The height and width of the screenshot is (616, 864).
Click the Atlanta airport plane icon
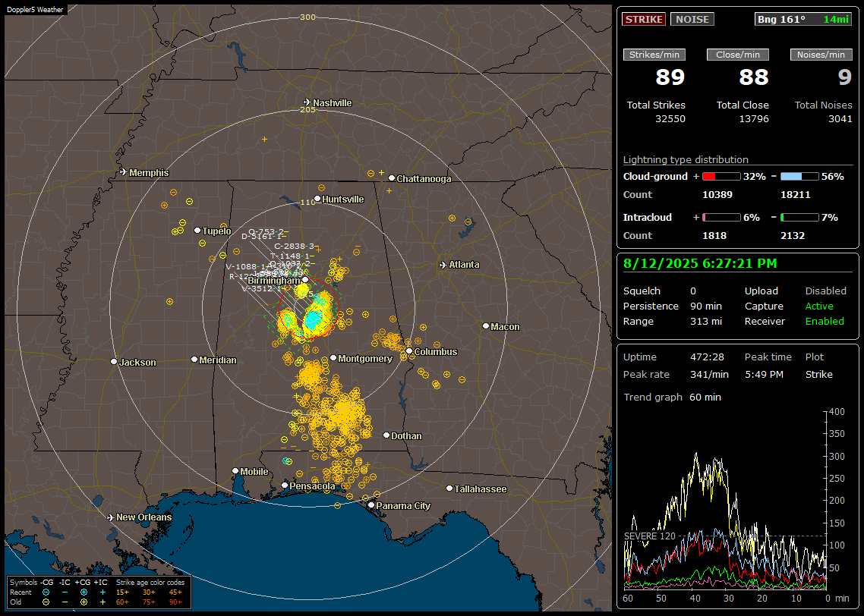click(x=443, y=265)
